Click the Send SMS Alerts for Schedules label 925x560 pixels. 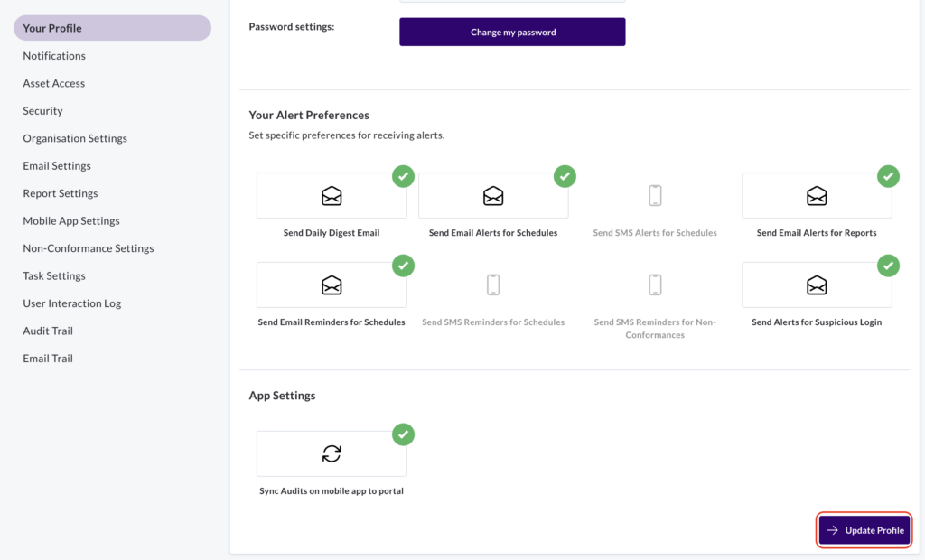655,232
